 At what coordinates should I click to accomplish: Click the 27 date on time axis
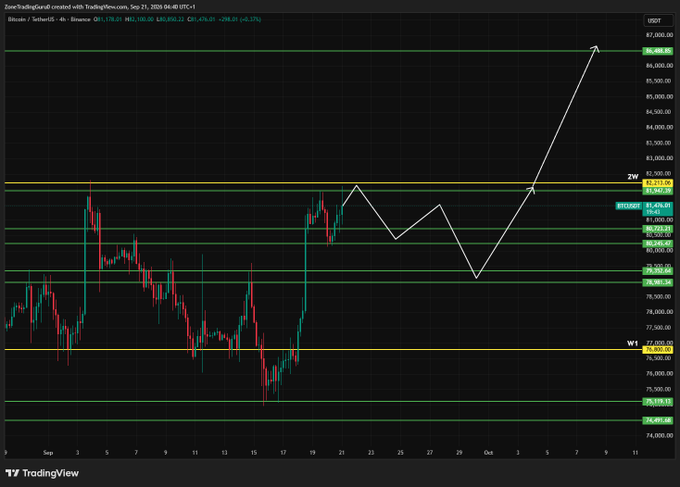click(430, 453)
